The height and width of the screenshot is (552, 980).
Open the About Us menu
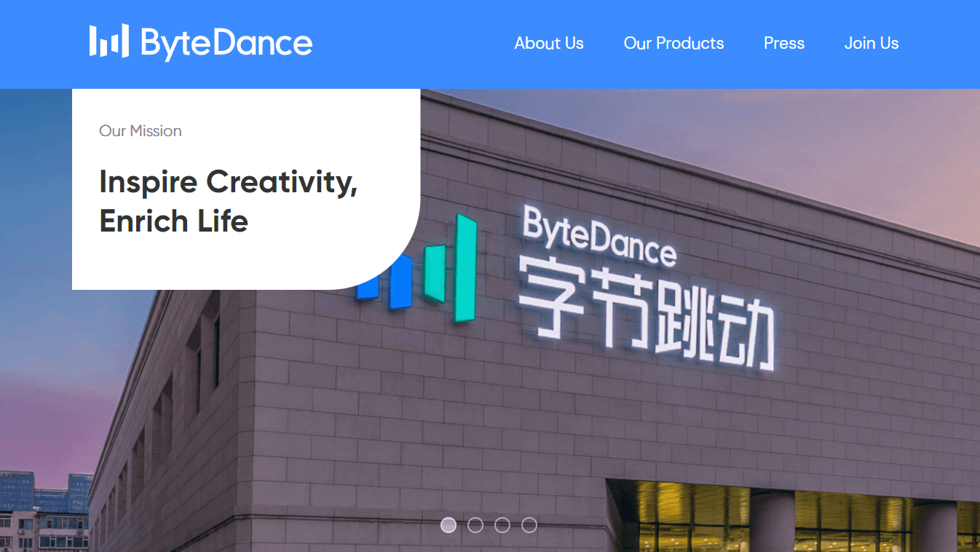coord(549,44)
